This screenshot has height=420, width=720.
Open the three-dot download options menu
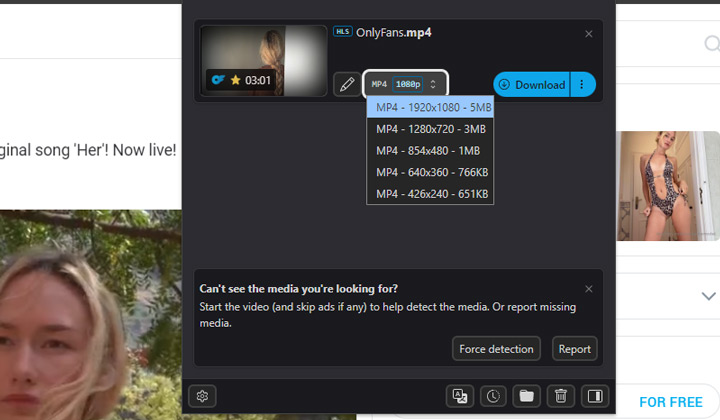click(x=582, y=84)
